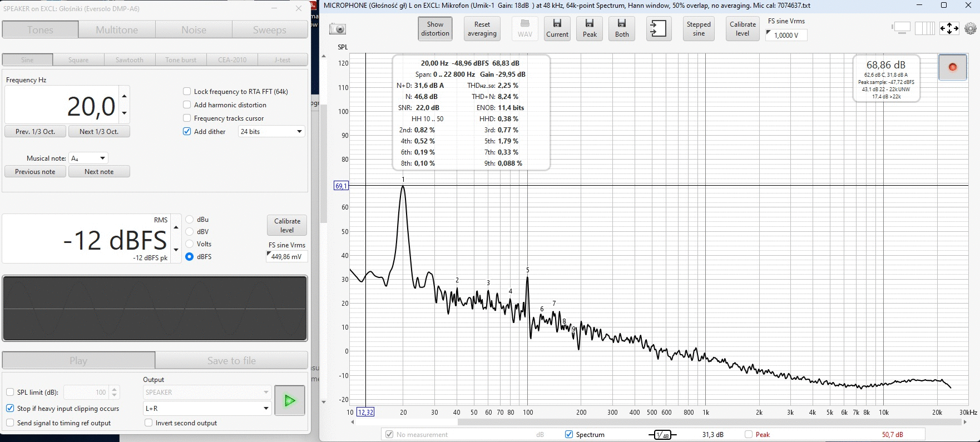This screenshot has height=442, width=980.
Task: Save the Current spectrum trace
Action: point(557,28)
